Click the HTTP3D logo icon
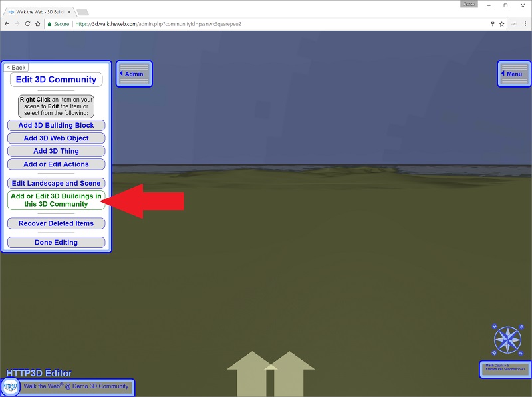Image resolution: width=532 pixels, height=397 pixels. click(10, 386)
